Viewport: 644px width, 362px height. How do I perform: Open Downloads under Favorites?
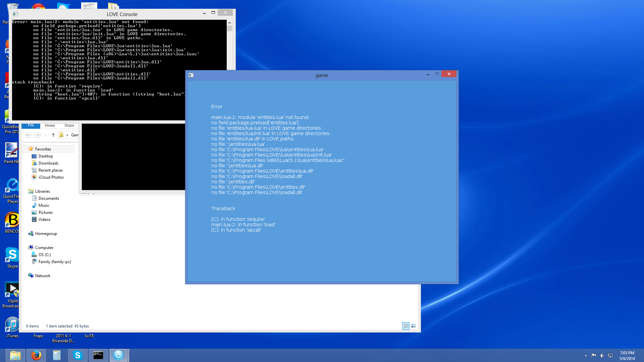click(48, 163)
